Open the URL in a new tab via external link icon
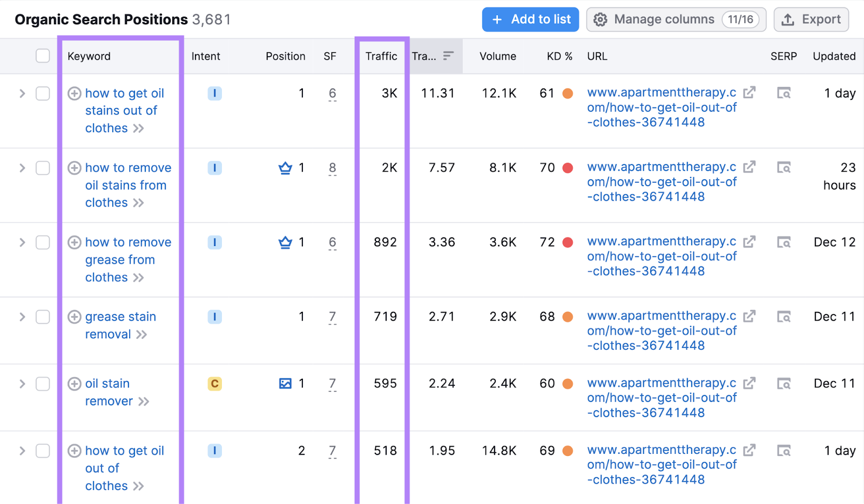The width and height of the screenshot is (864, 504). [750, 92]
